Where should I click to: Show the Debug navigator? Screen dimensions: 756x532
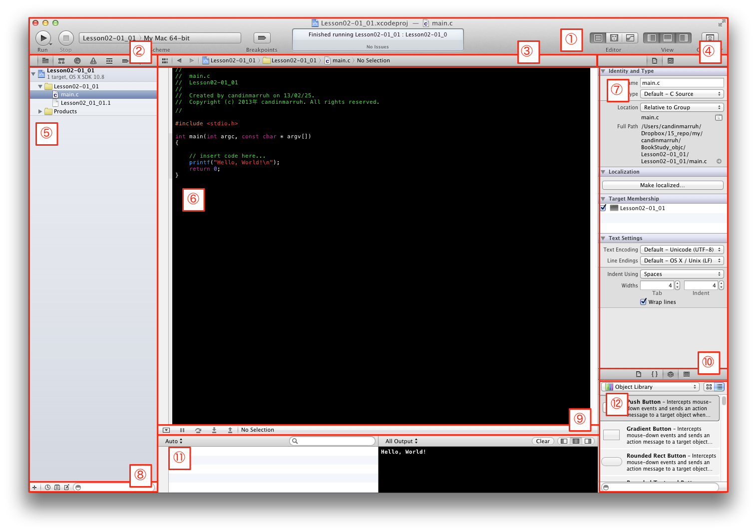tap(109, 61)
